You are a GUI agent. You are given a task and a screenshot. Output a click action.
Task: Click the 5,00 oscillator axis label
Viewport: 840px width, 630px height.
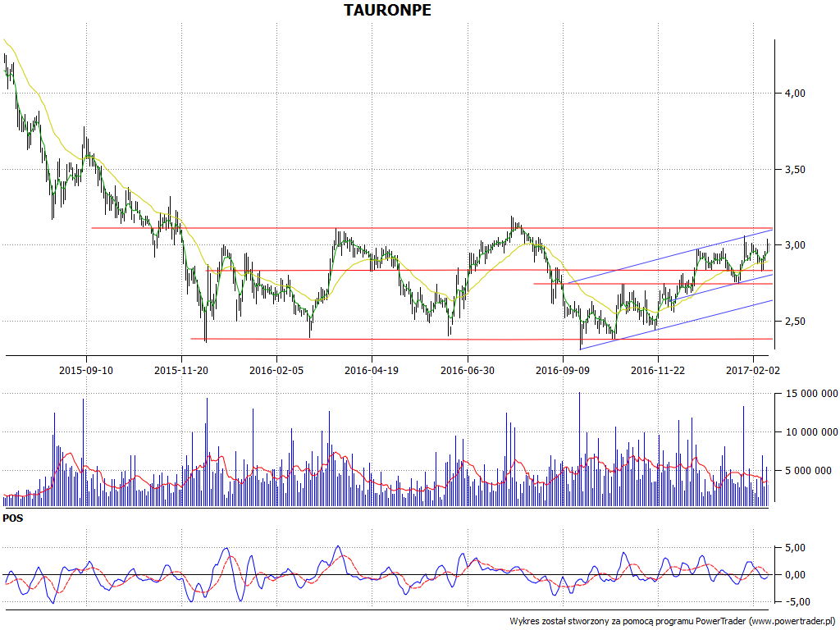pyautogui.click(x=794, y=547)
